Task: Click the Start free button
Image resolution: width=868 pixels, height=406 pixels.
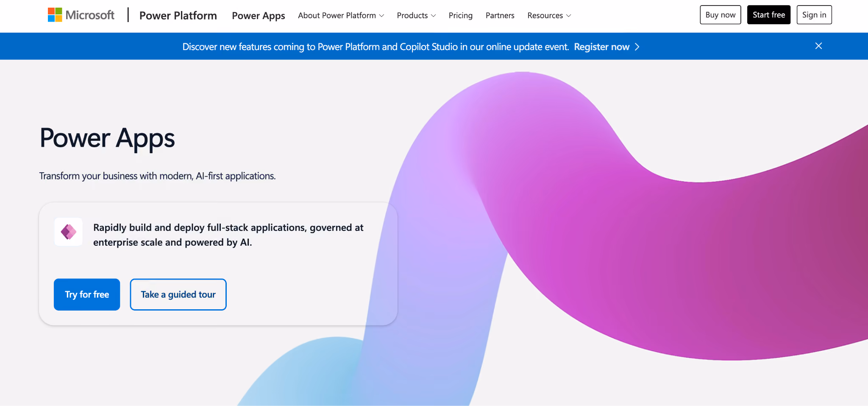Action: pos(769,15)
